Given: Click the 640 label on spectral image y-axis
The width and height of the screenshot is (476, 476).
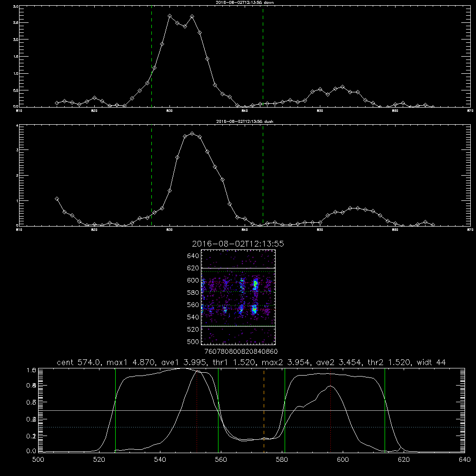Looking at the screenshot, I should (193, 256).
